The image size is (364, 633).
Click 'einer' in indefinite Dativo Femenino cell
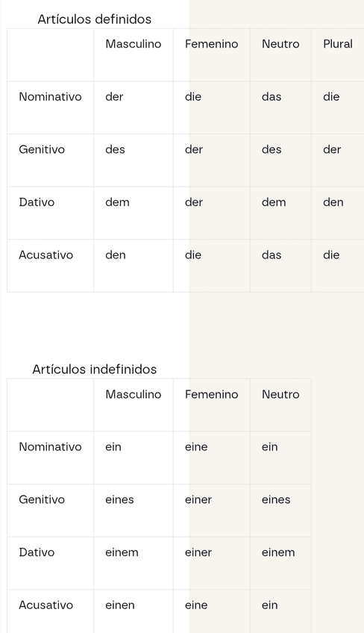tap(198, 552)
